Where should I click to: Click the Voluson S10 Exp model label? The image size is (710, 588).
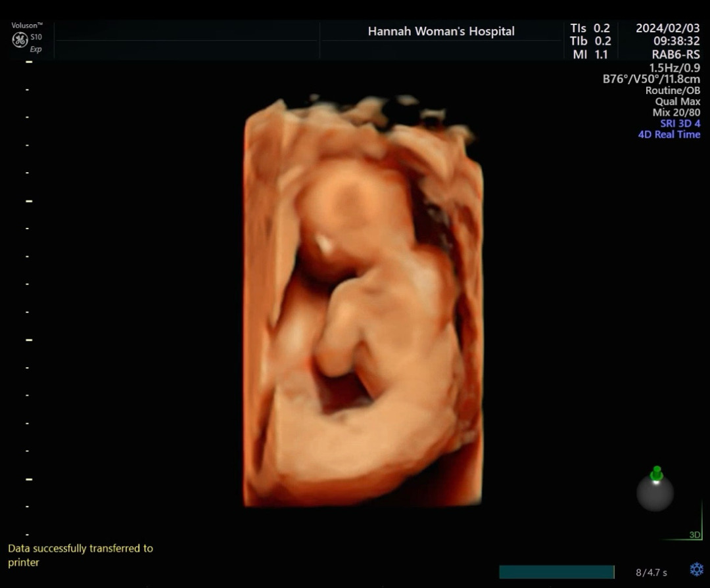[27, 37]
